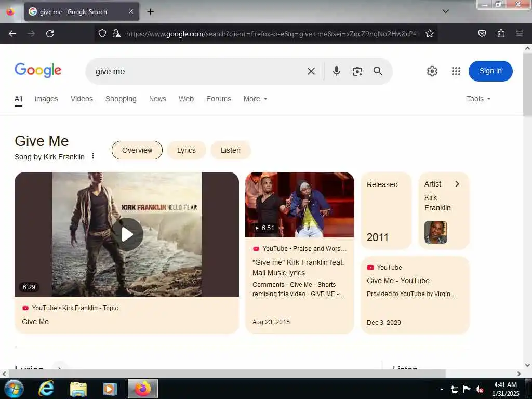The height and width of the screenshot is (399, 532).
Task: Open "Give me" Kirk Franklin feat. Mali Music lyrics link
Action: click(298, 268)
